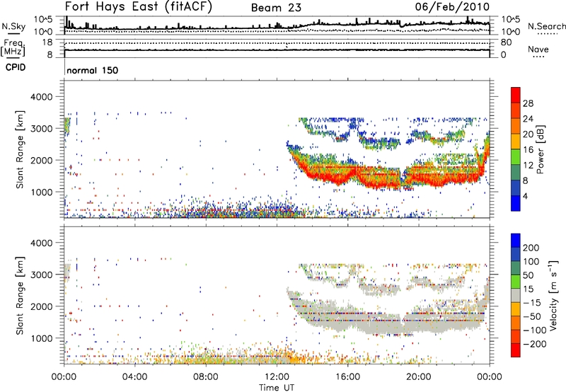Click the '200' tick on the velocity scale
566x392 pixels.
(531, 248)
